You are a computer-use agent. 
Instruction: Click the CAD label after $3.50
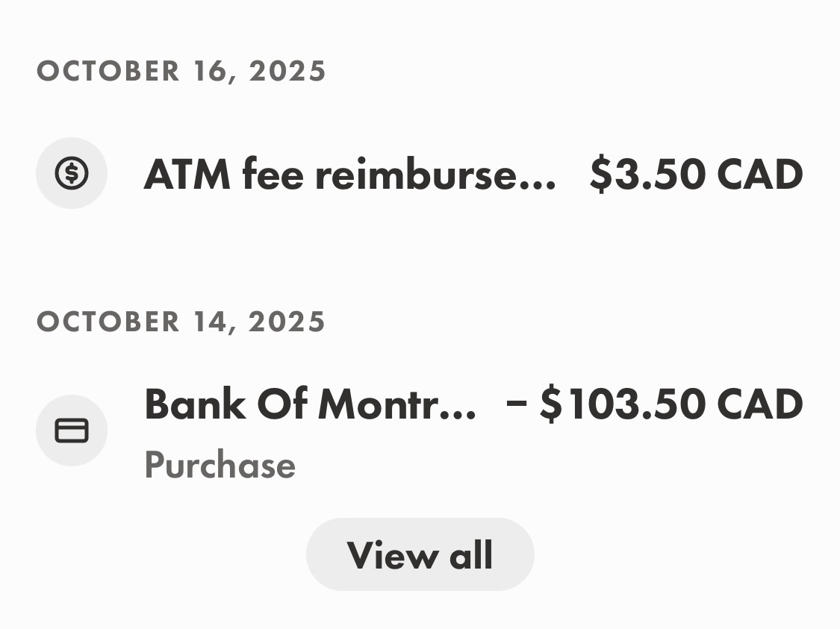(759, 175)
